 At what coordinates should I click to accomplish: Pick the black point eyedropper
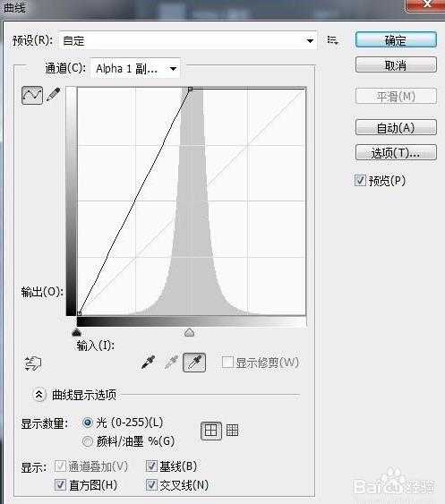149,363
